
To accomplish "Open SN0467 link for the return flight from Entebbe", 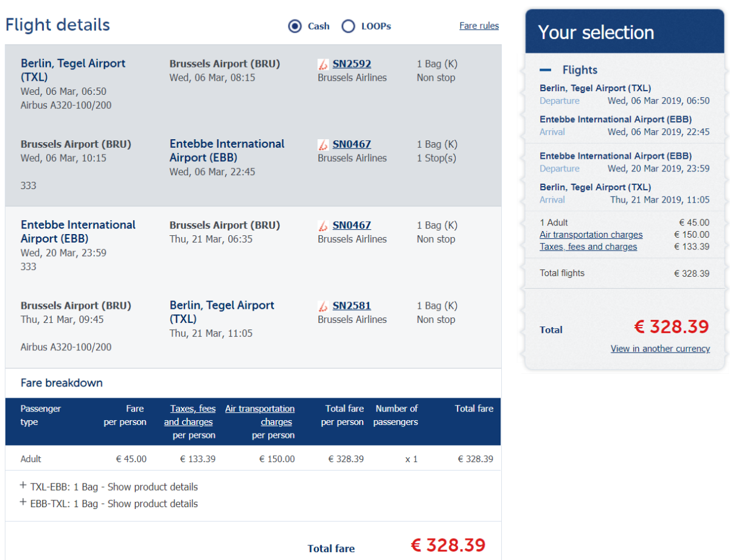I will pos(352,225).
